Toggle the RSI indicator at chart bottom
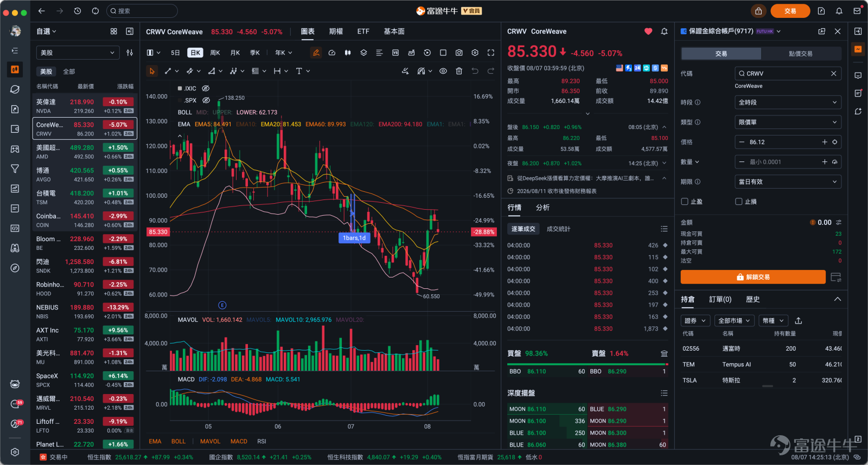 coord(261,441)
